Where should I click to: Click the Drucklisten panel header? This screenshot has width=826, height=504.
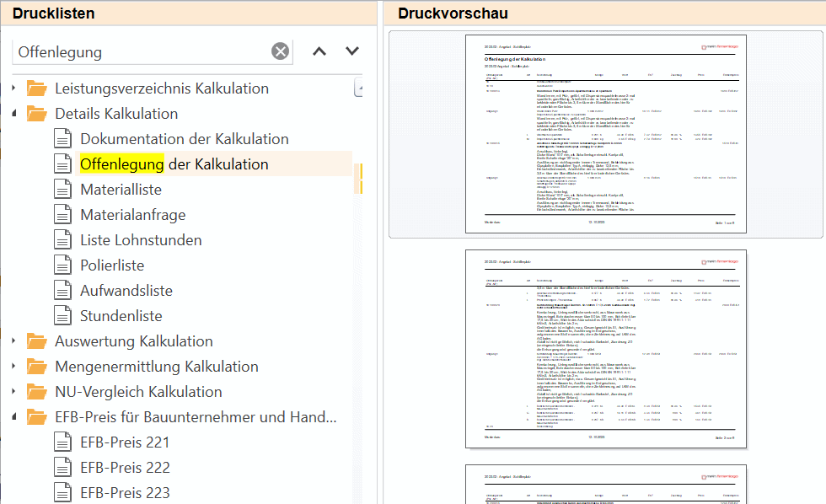(x=189, y=13)
